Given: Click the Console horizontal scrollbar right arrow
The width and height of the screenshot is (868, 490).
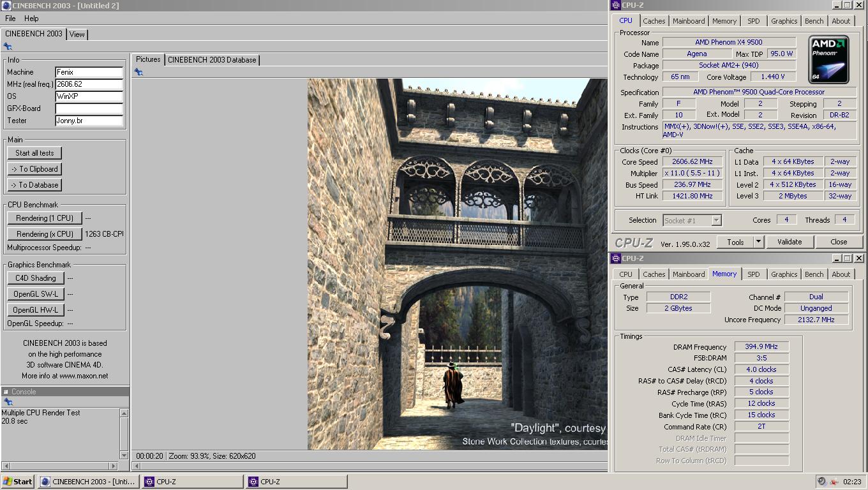Looking at the screenshot, I should click(x=114, y=466).
